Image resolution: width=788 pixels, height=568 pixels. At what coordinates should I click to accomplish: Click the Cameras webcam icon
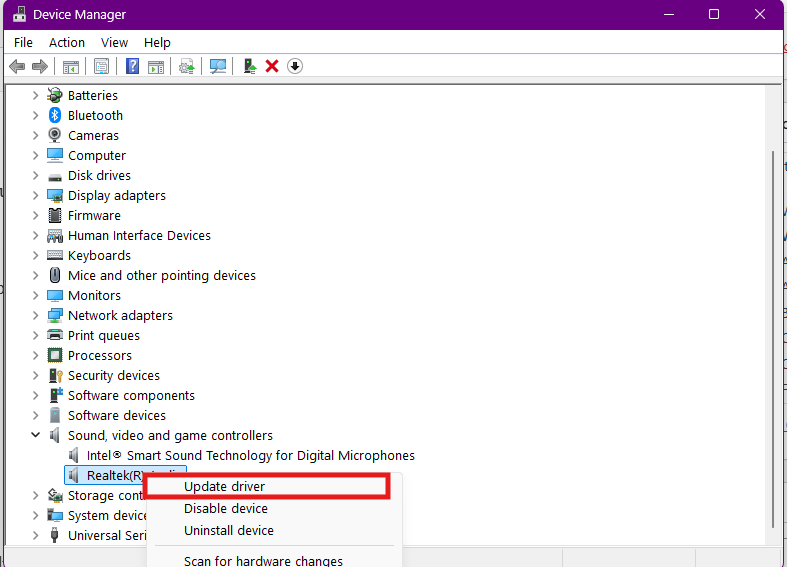pyautogui.click(x=55, y=136)
